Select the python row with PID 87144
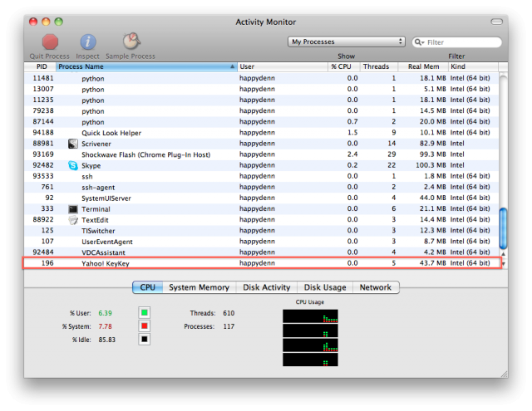The image size is (532, 411). point(262,122)
